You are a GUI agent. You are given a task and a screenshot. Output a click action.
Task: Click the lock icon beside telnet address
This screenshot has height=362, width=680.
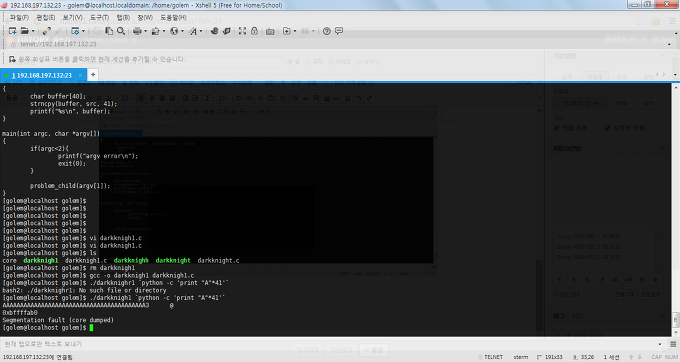click(13, 44)
